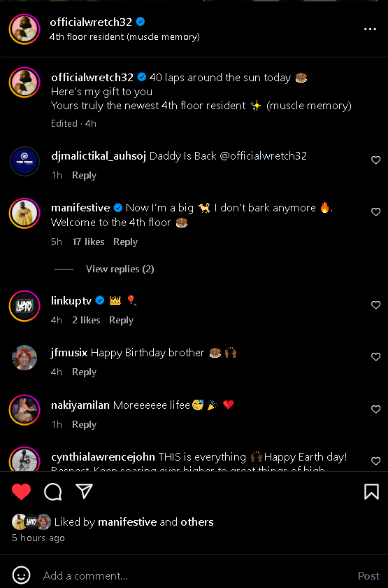Image resolution: width=388 pixels, height=588 pixels.
Task: Share post via paper plane icon
Action: pos(85,491)
